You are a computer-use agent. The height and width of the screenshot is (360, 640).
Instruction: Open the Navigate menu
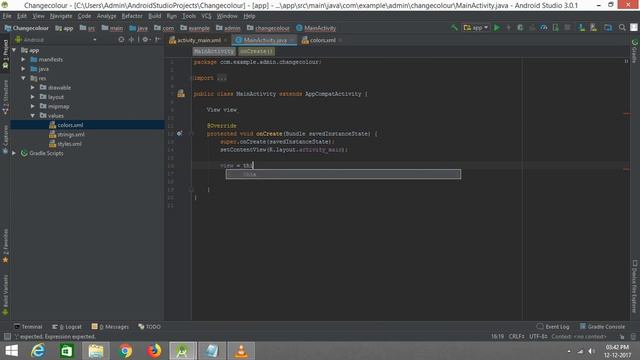[x=61, y=16]
